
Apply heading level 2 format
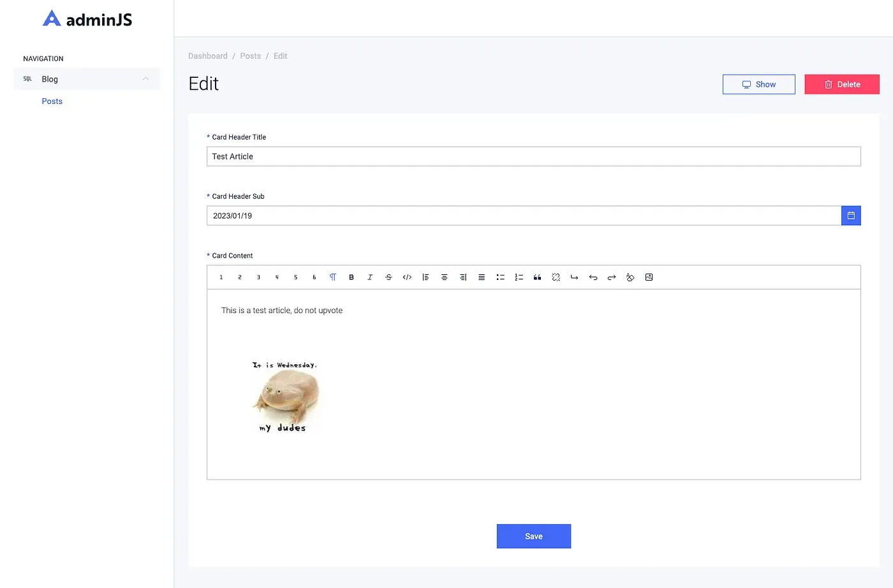[240, 277]
